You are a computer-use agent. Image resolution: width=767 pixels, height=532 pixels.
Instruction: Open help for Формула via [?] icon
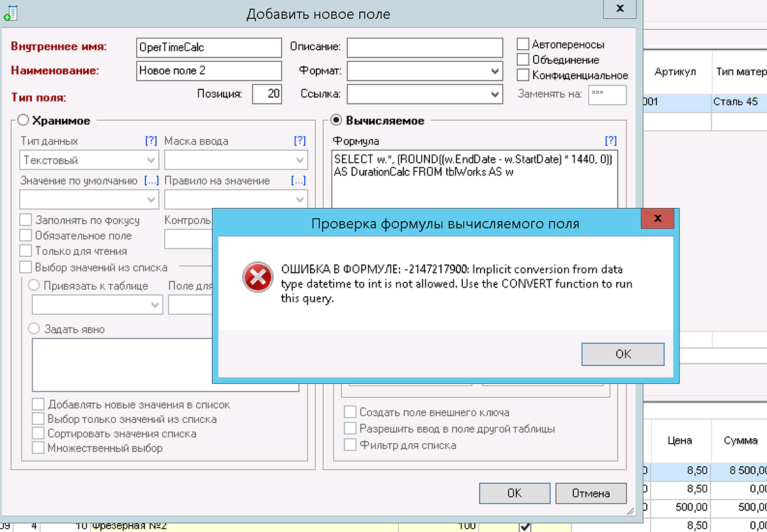pos(612,141)
